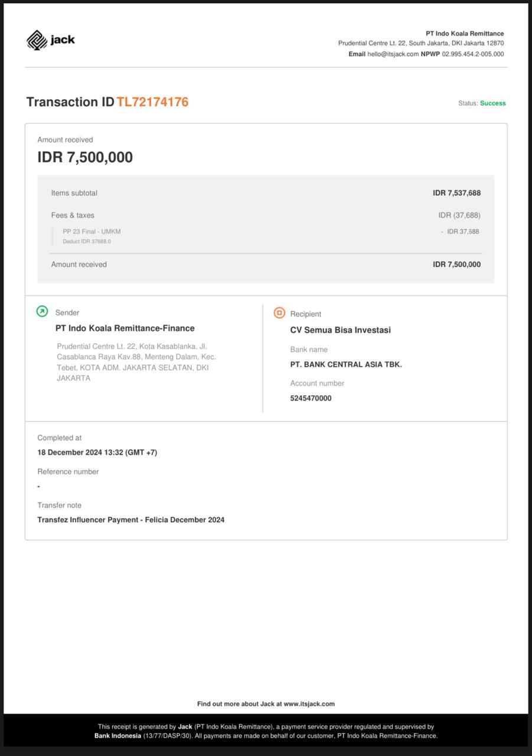This screenshot has width=532, height=756.
Task: Click recipient name CV Semua Bisa Investasi
Action: click(x=340, y=330)
